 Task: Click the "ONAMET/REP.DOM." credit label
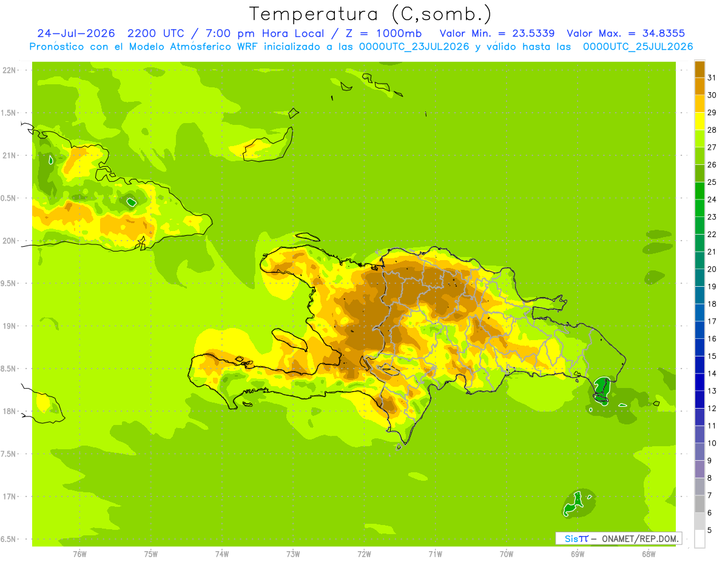pyautogui.click(x=641, y=538)
